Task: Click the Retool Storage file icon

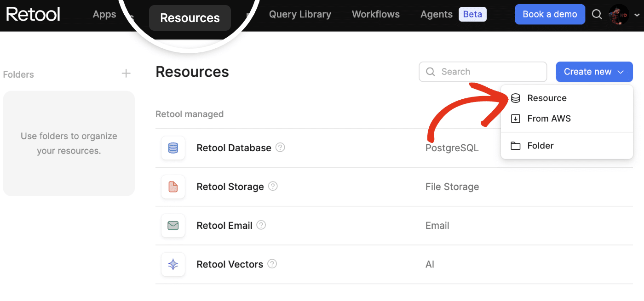Action: click(x=173, y=187)
